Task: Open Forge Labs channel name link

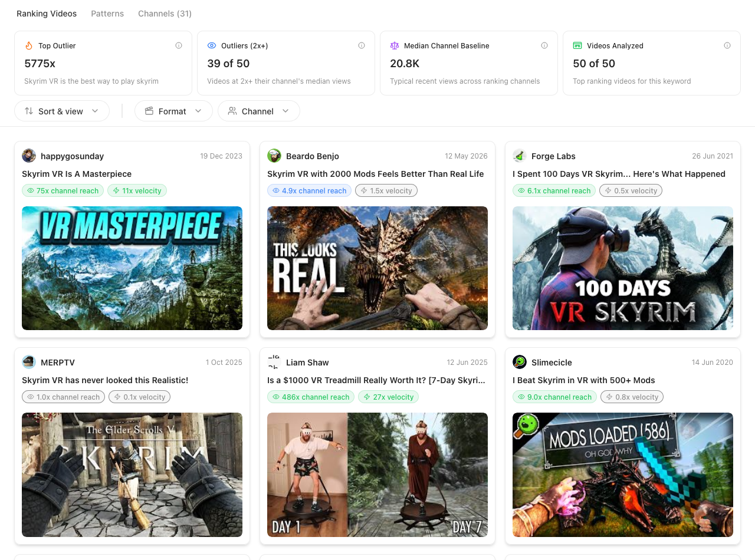Action: 553,156
